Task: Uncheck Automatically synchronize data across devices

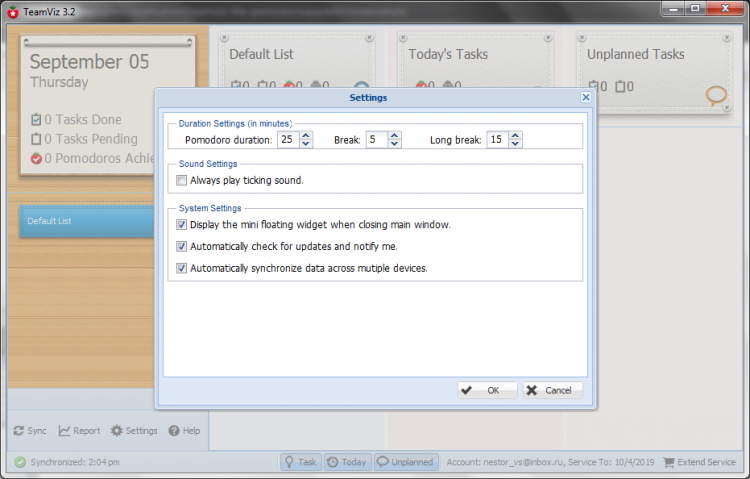Action: (x=181, y=268)
